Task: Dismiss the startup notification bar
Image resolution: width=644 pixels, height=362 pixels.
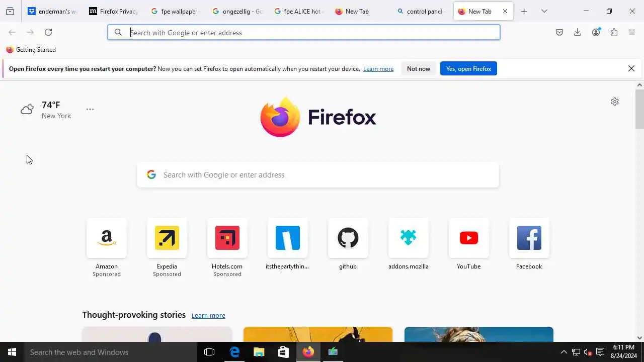Action: (x=631, y=68)
